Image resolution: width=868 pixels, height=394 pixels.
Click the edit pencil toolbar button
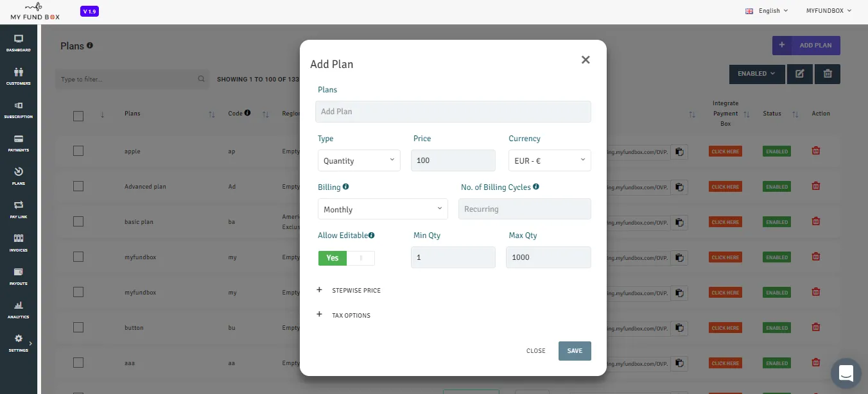click(x=800, y=74)
